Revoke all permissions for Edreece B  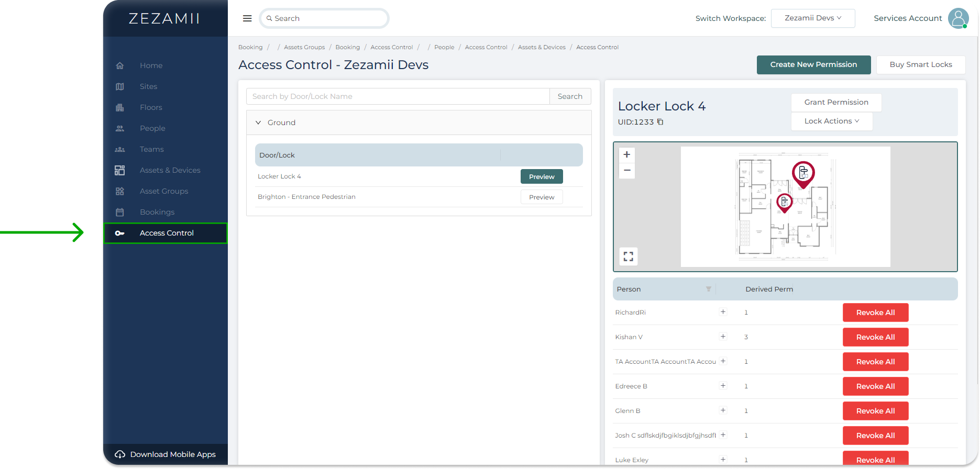(x=875, y=386)
